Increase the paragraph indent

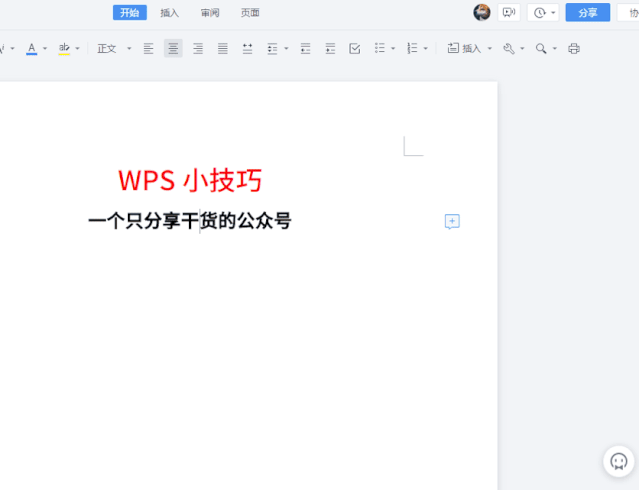(x=330, y=49)
